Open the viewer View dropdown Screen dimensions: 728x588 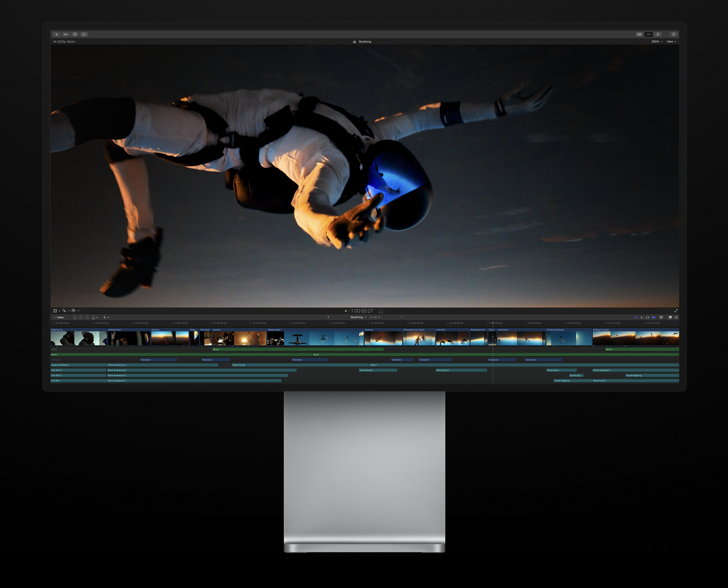tap(671, 42)
